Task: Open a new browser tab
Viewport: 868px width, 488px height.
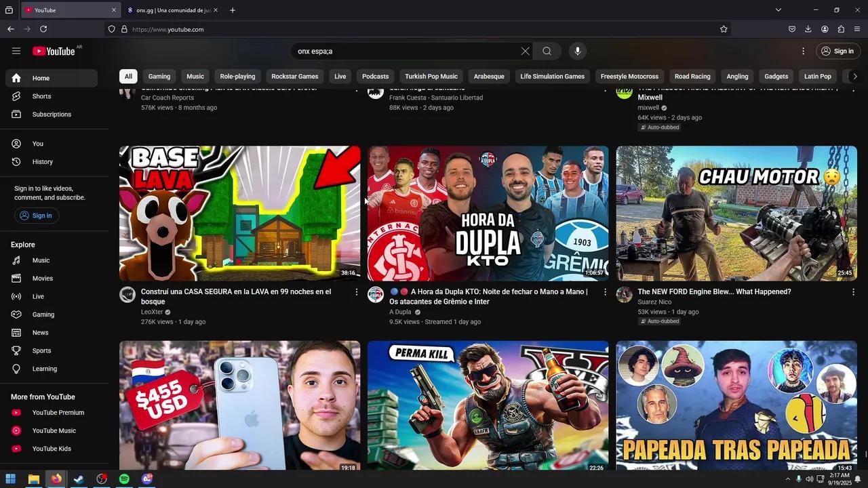Action: (x=233, y=10)
